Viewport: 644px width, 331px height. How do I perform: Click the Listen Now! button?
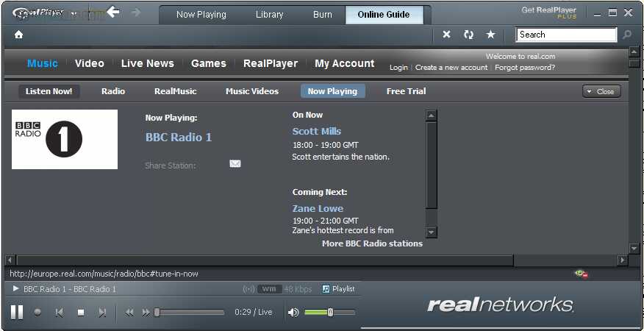[49, 91]
